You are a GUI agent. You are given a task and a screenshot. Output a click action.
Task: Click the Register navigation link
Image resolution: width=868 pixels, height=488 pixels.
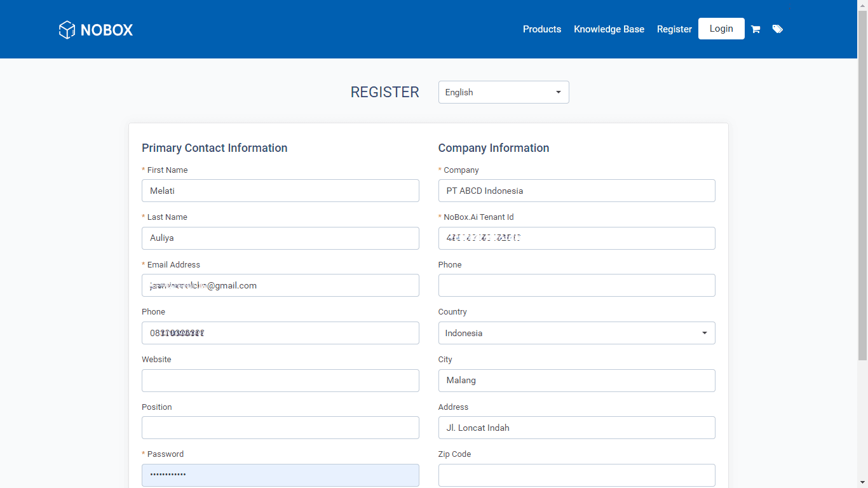point(674,29)
